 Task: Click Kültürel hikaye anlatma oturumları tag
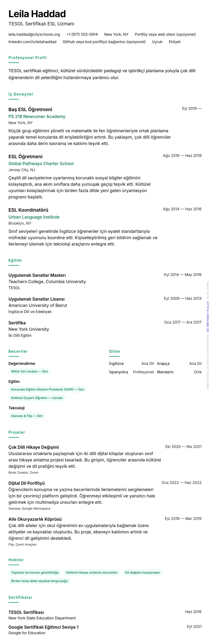(92, 573)
